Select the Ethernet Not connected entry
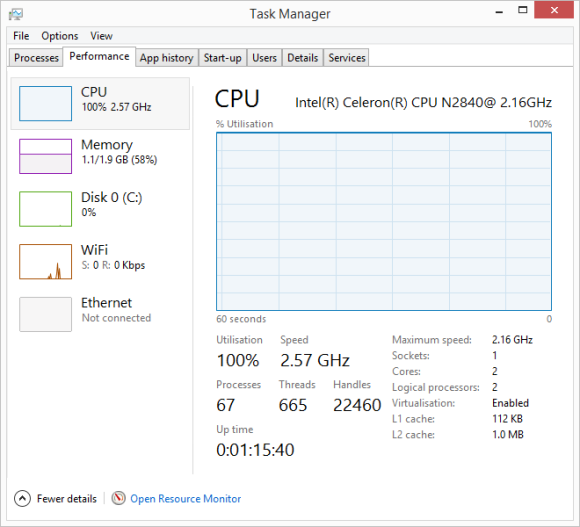The height and width of the screenshot is (527, 580). [100, 314]
